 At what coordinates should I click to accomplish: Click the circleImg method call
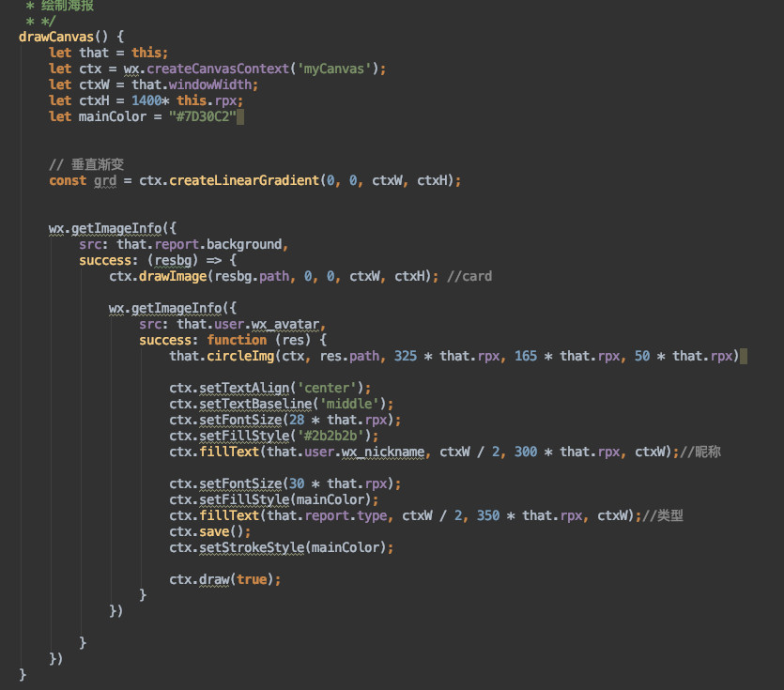pyautogui.click(x=240, y=356)
